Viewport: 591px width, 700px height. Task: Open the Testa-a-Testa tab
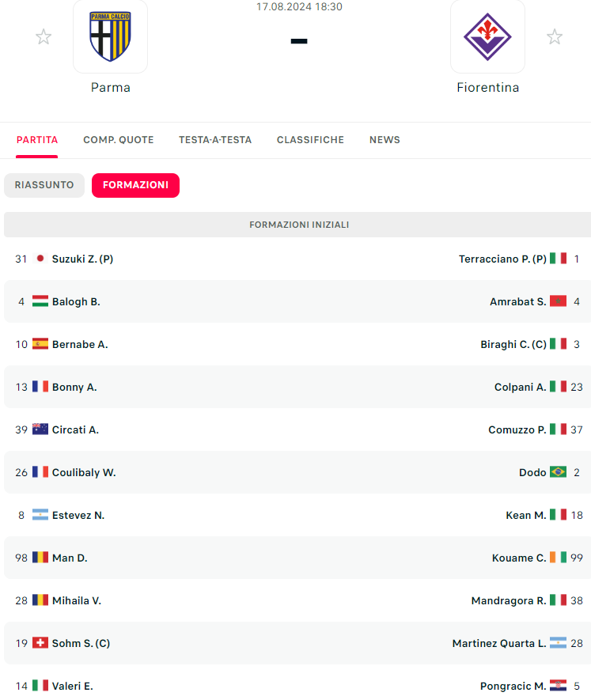[215, 140]
